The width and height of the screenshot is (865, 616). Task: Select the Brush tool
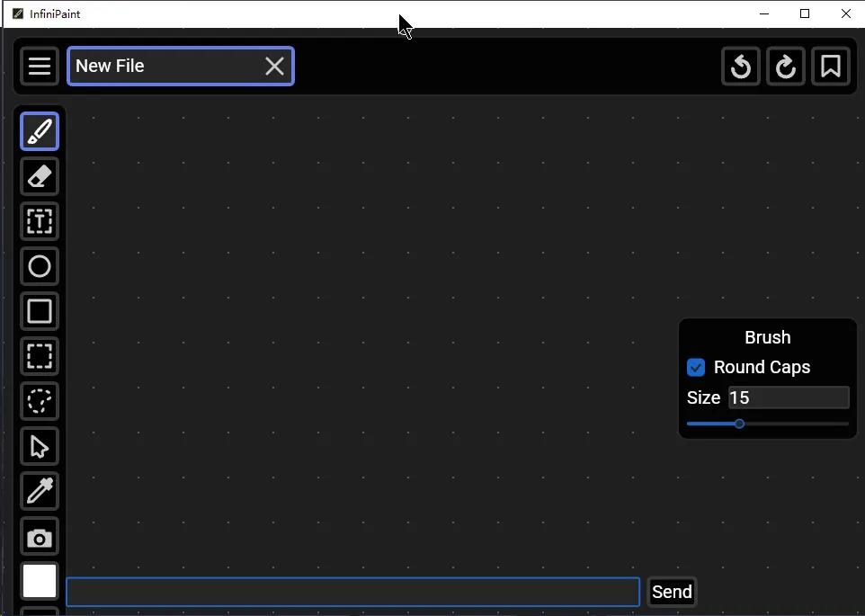click(x=40, y=131)
